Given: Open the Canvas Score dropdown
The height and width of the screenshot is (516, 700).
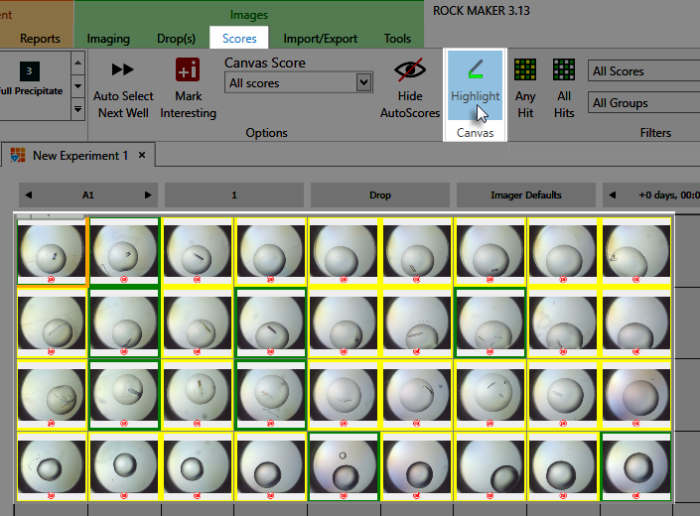Looking at the screenshot, I should pos(299,84).
